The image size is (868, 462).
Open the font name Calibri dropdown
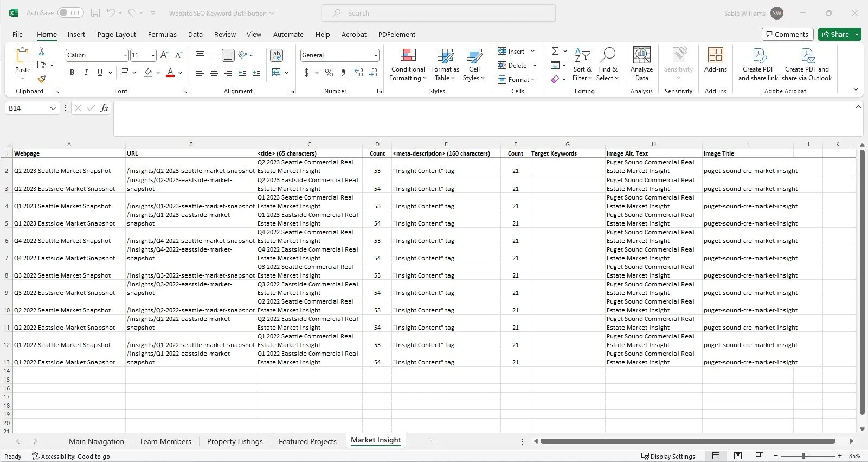point(125,55)
